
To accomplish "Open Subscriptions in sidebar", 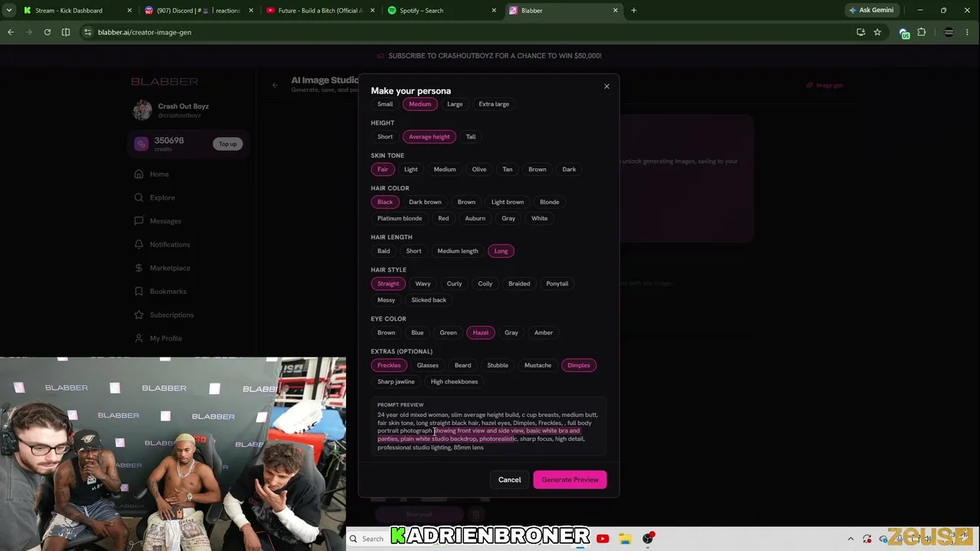I will [171, 315].
